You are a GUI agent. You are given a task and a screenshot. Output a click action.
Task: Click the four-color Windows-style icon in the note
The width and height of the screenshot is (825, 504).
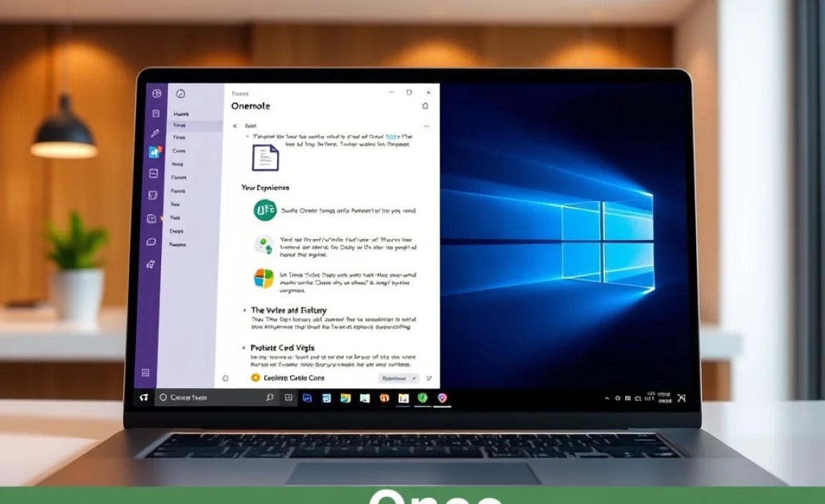point(264,278)
